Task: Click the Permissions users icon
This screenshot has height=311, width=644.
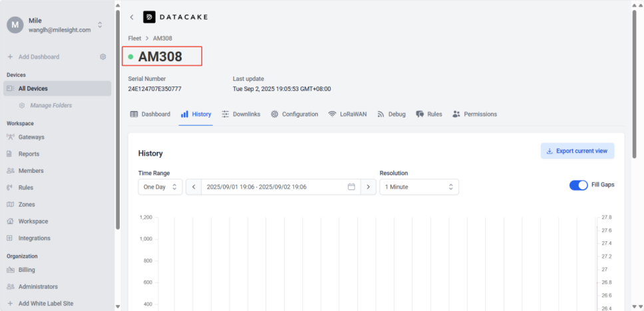Action: pos(456,114)
